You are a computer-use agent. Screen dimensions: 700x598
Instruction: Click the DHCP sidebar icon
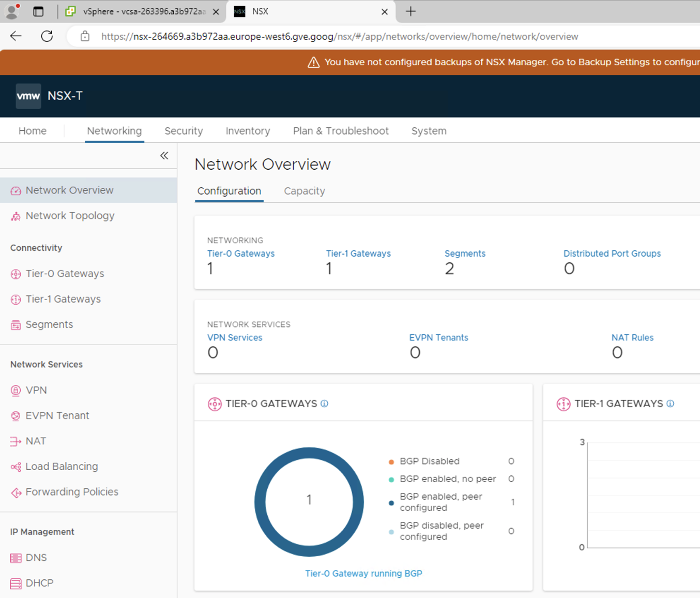coord(16,584)
